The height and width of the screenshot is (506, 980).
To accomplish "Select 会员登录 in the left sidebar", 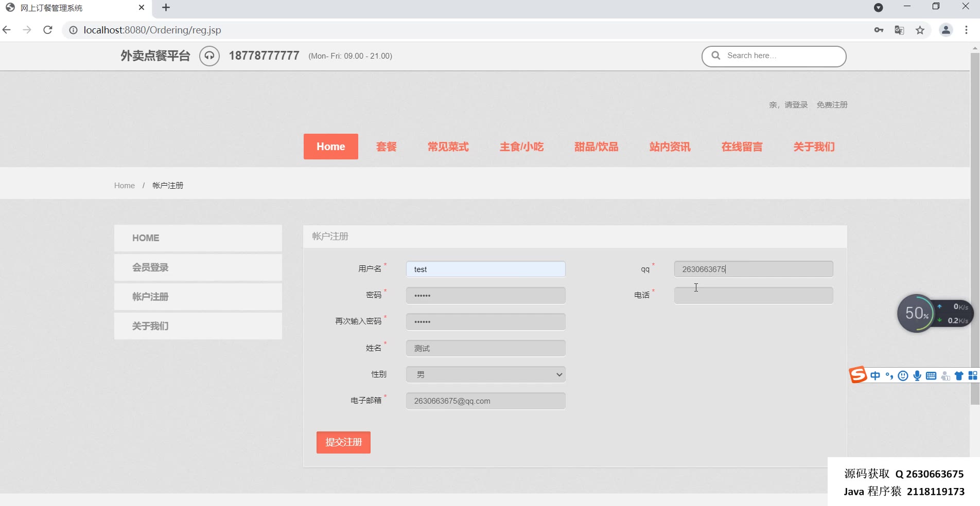I will point(198,267).
